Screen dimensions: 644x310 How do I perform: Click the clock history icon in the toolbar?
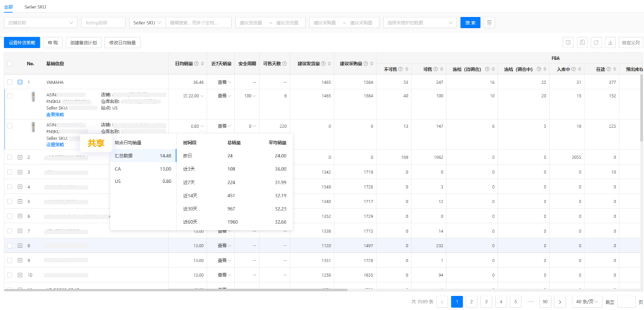click(x=568, y=43)
